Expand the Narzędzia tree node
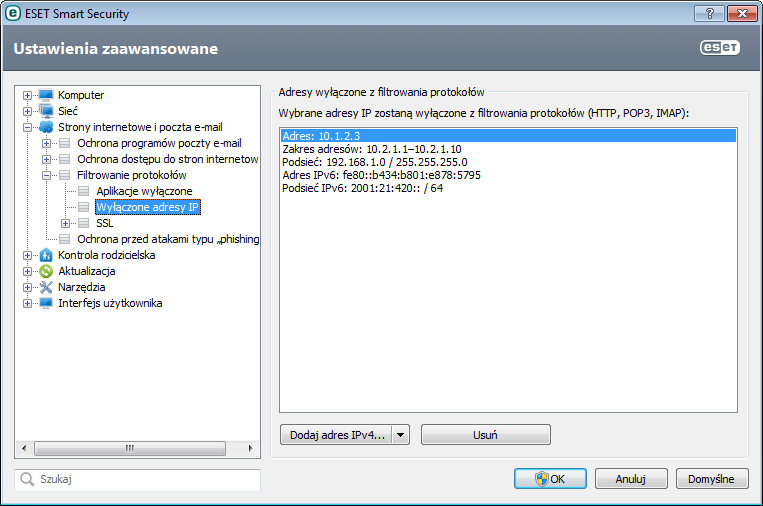763x506 pixels. 27,287
